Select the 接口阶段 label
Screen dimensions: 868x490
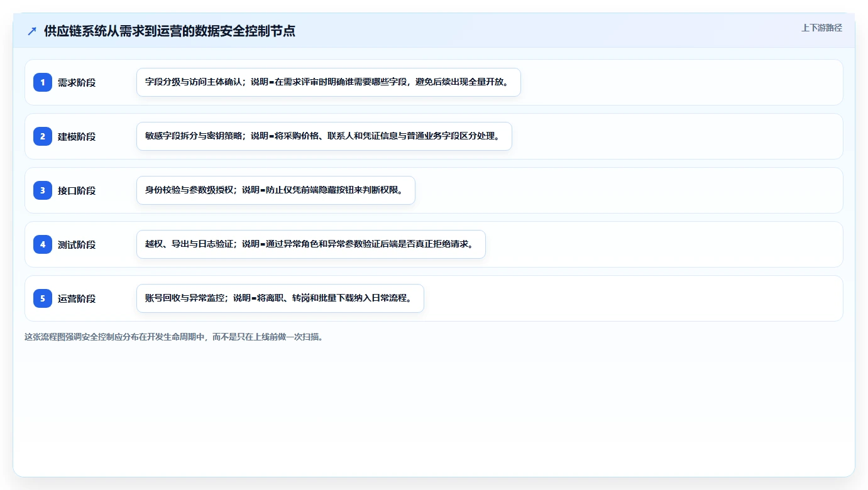coord(77,190)
